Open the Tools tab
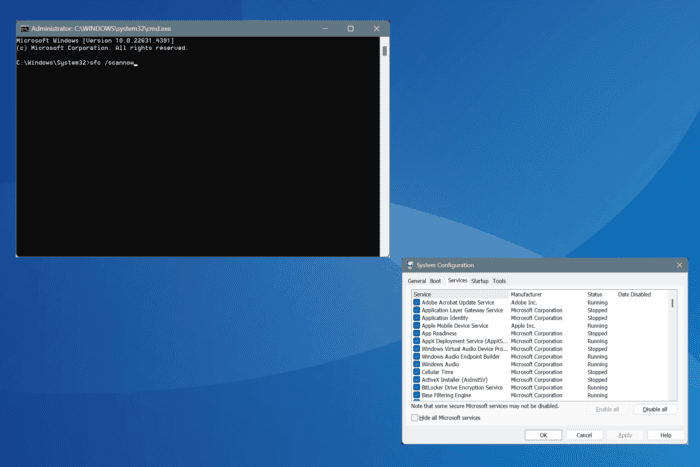 click(499, 281)
